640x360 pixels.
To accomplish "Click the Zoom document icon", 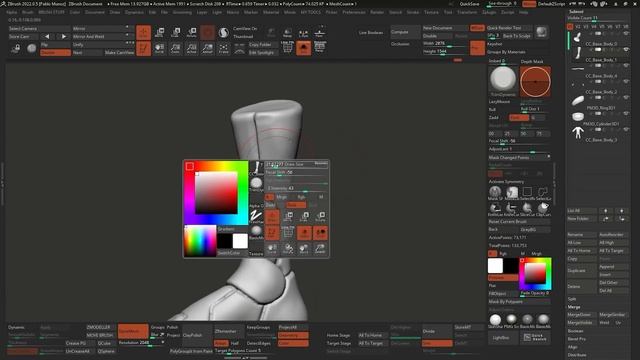I will click(176, 49).
